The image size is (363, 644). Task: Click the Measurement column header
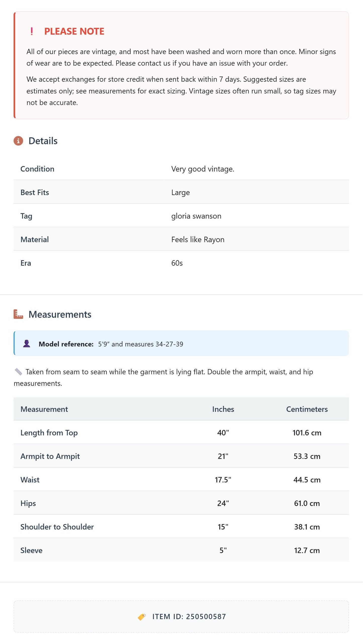(44, 409)
